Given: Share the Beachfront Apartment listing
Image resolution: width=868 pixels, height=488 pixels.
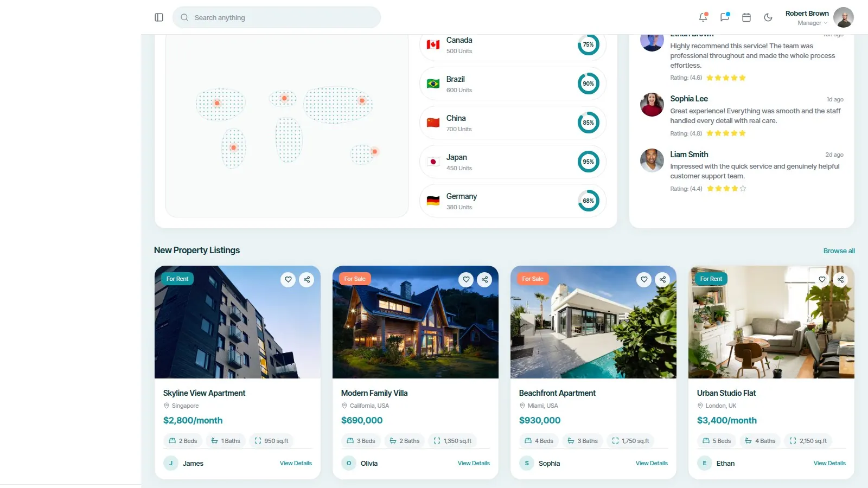Looking at the screenshot, I should point(662,279).
